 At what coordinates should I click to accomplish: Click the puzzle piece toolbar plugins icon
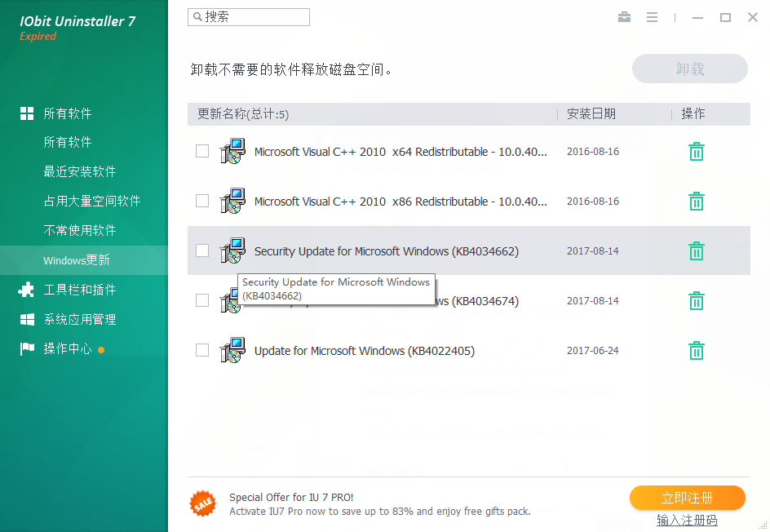tap(26, 290)
